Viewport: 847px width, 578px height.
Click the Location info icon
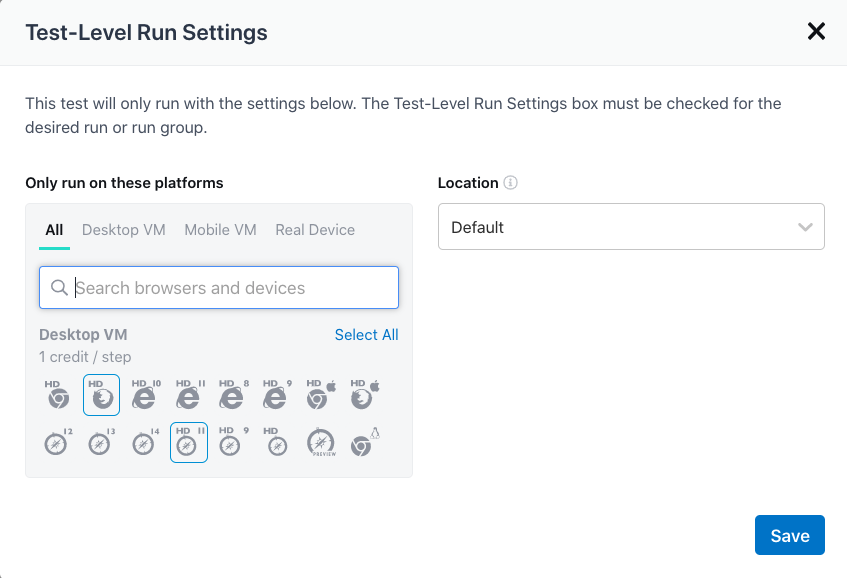tap(510, 183)
